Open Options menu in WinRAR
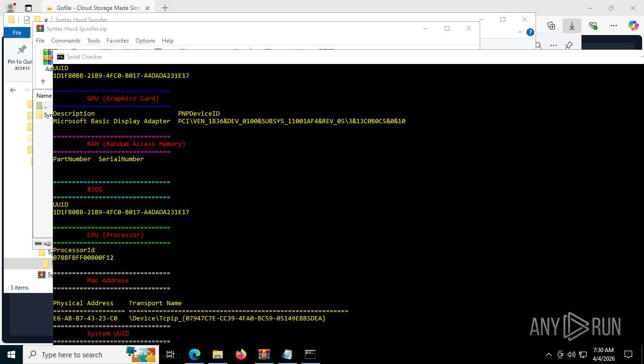The width and height of the screenshot is (644, 364). pyautogui.click(x=145, y=41)
